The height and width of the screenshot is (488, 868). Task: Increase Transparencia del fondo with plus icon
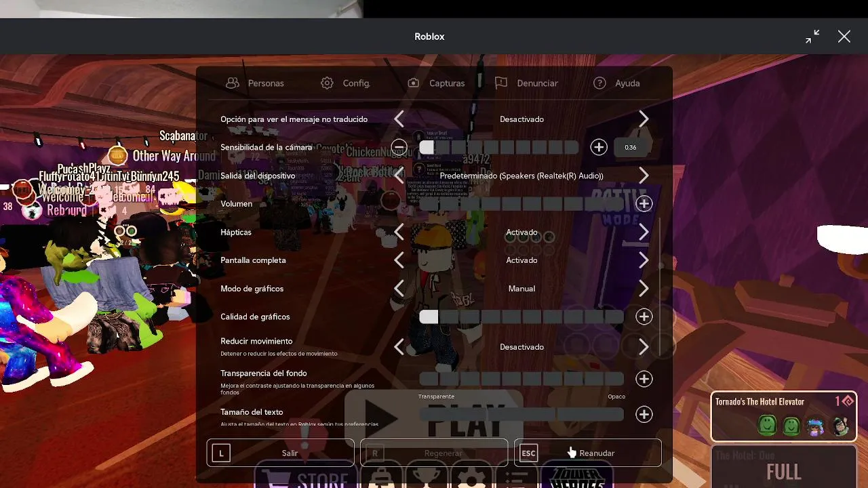tap(644, 379)
